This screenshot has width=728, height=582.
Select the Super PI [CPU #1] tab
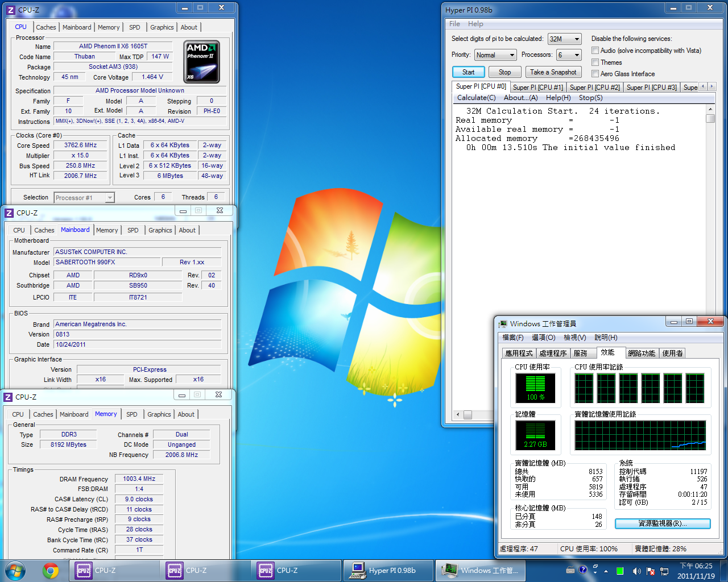pyautogui.click(x=537, y=88)
